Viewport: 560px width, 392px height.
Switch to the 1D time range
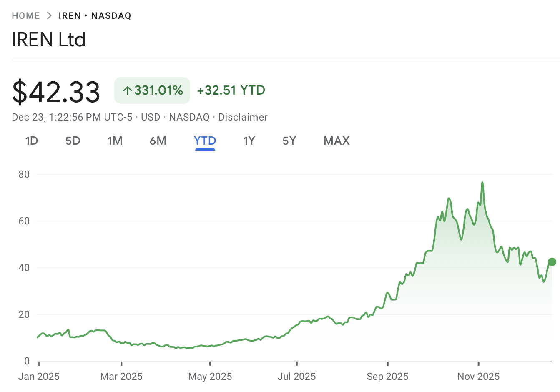coord(31,141)
